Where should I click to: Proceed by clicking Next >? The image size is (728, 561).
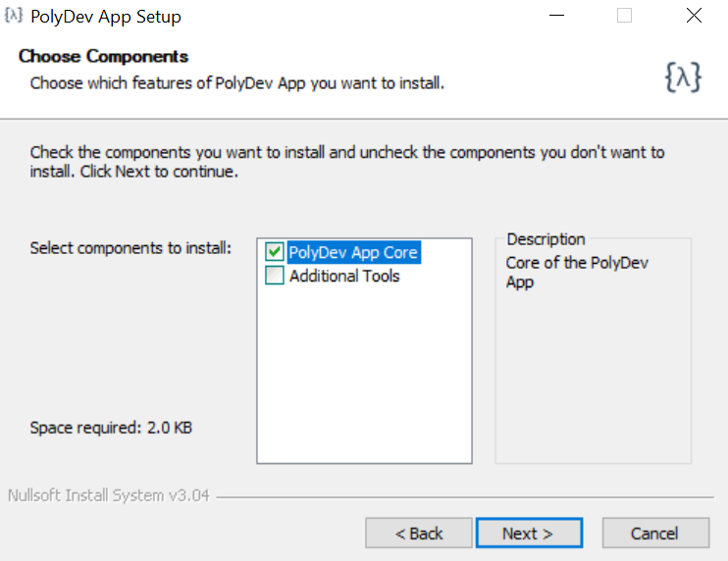tap(529, 534)
